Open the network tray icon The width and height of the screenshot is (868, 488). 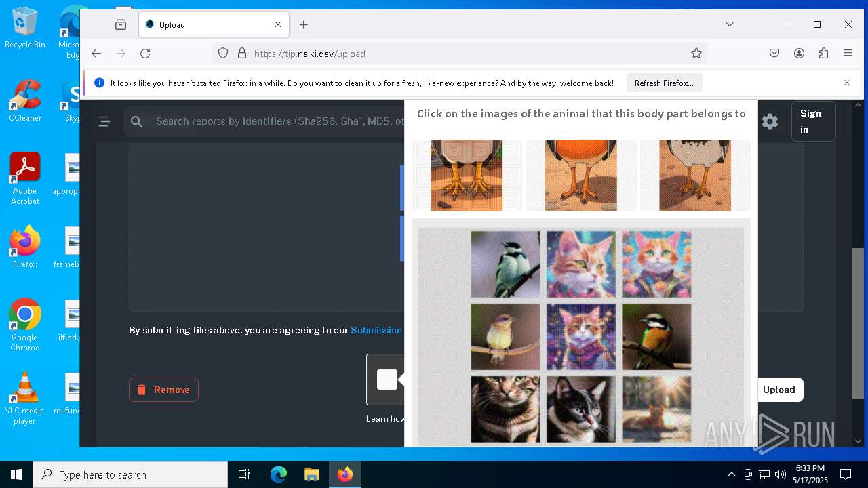[x=764, y=474]
